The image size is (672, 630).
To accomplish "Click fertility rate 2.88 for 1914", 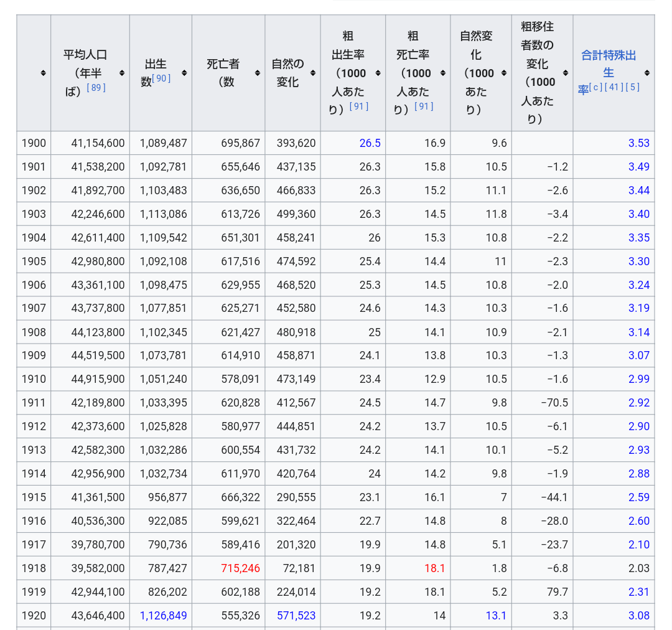I will click(639, 474).
